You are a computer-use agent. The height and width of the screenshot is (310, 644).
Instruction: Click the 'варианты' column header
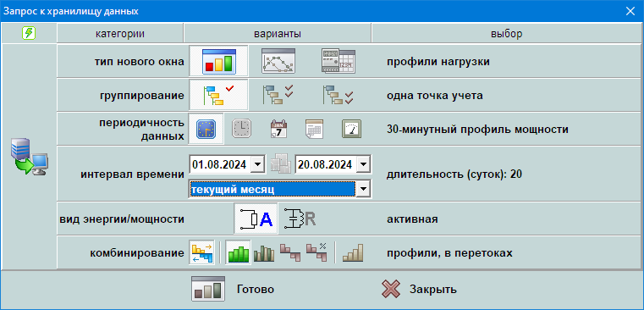click(x=278, y=34)
